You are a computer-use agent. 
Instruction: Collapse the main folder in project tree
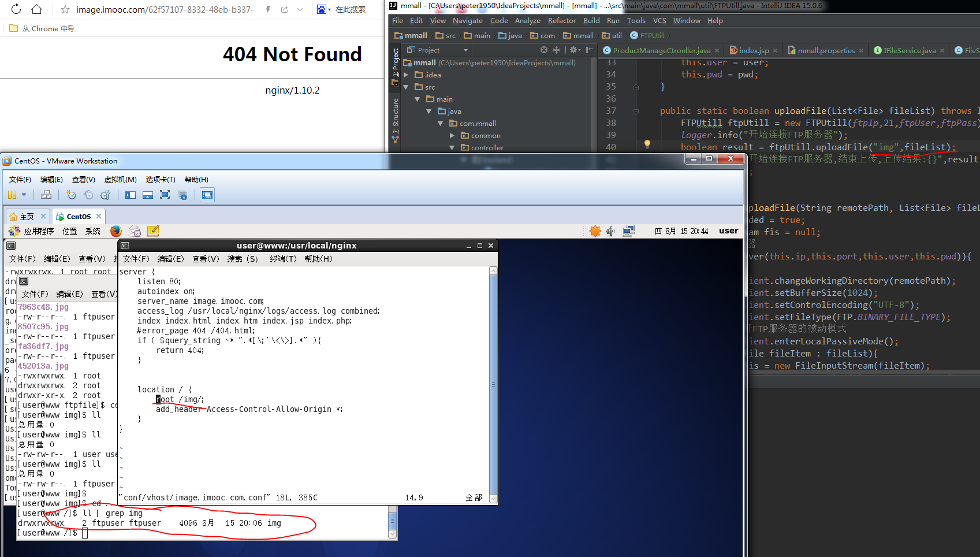[x=418, y=99]
